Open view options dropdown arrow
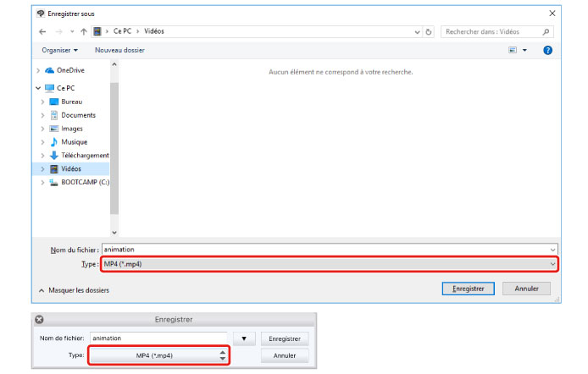 (524, 50)
